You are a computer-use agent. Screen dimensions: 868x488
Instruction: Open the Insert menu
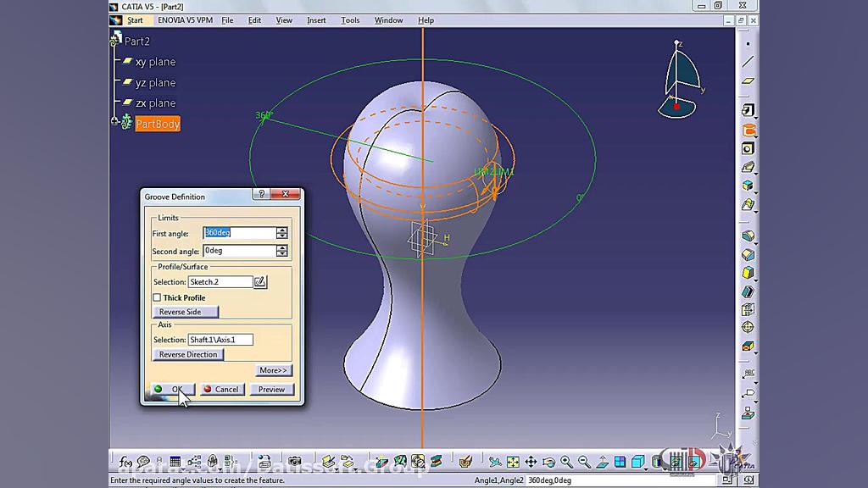click(315, 19)
